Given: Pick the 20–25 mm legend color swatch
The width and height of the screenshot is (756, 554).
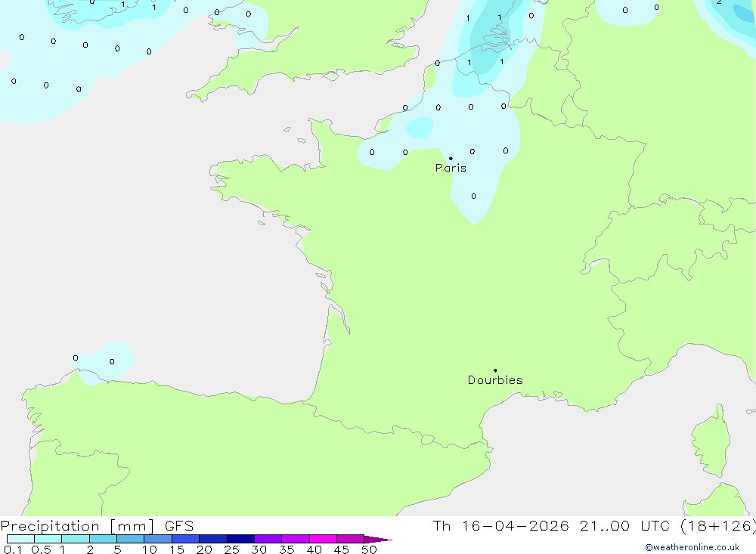Looking at the screenshot, I should pyautogui.click(x=213, y=539).
